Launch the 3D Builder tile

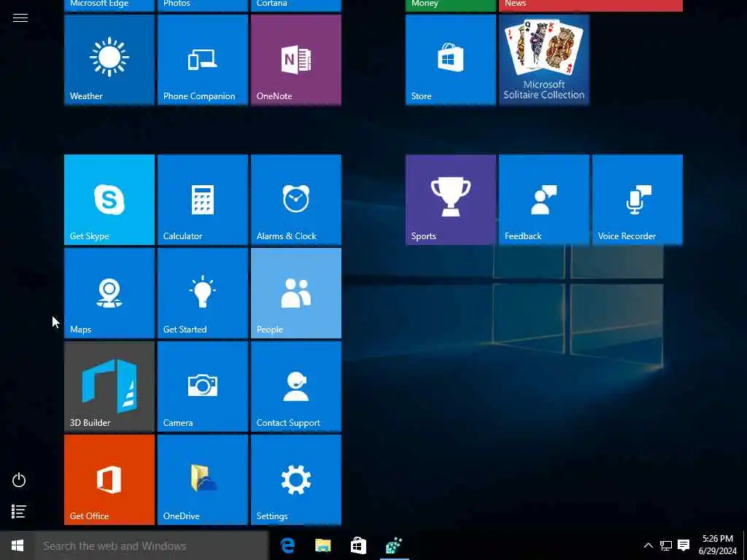pyautogui.click(x=109, y=386)
